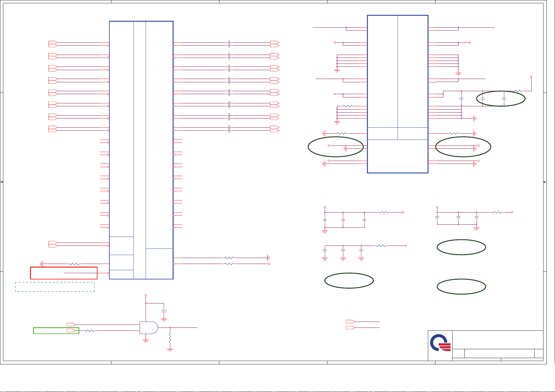Click the dashed green outline box
Viewport: 555px width, 392px height.
55,287
